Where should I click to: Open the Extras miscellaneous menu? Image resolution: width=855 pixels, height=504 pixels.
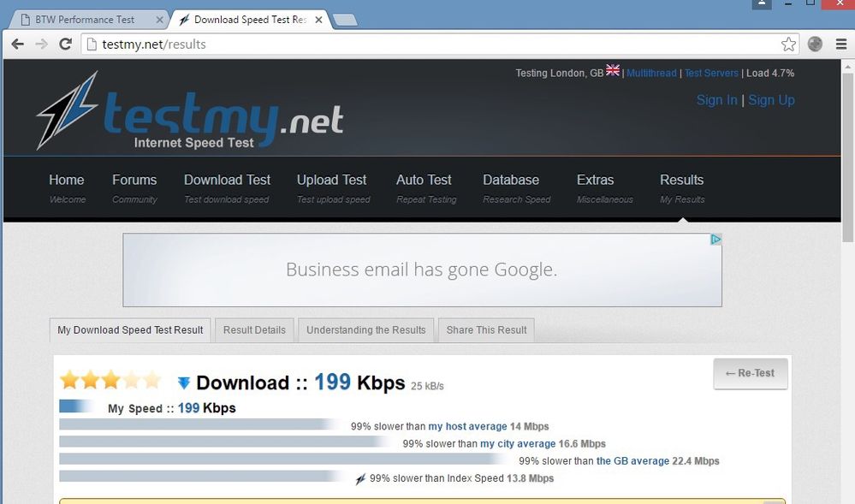tap(604, 188)
